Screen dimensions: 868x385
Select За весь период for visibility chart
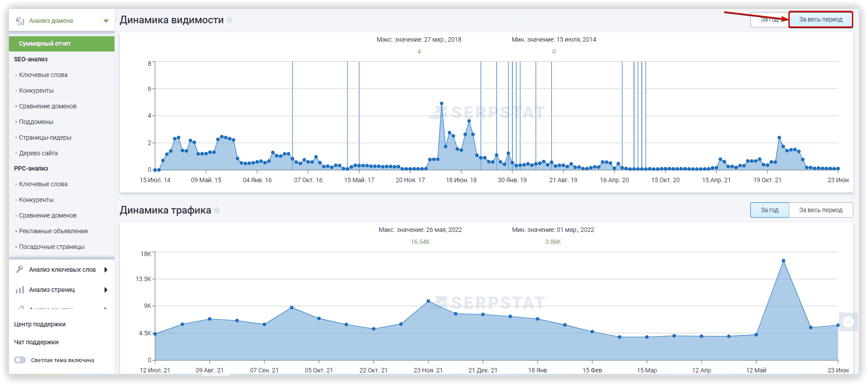point(821,20)
